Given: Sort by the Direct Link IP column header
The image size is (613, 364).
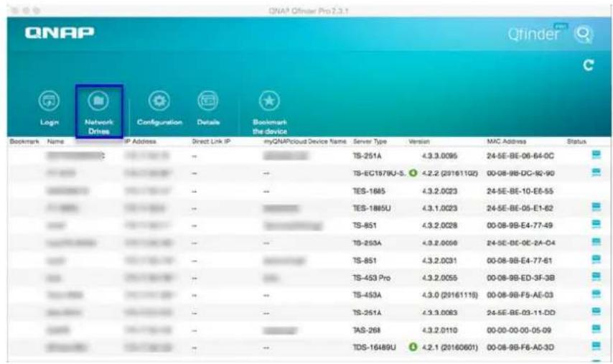Looking at the screenshot, I should [x=211, y=141].
